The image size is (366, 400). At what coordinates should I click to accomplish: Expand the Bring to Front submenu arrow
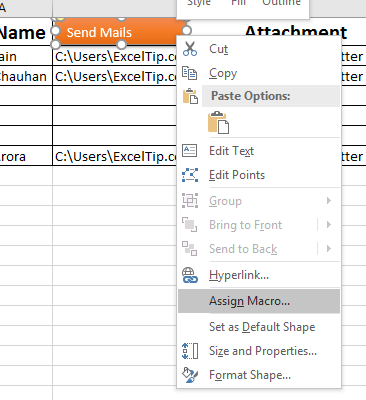pyautogui.click(x=329, y=225)
